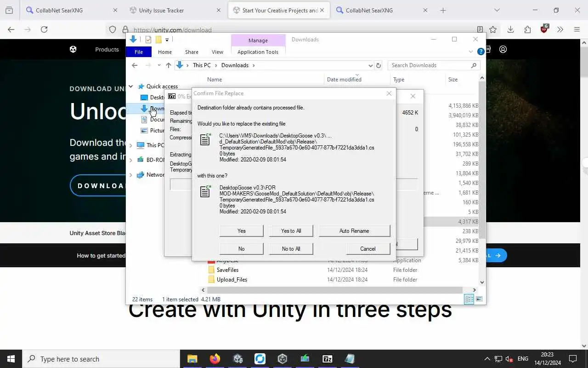Open the notification center icon
588x368 pixels.
click(x=573, y=359)
